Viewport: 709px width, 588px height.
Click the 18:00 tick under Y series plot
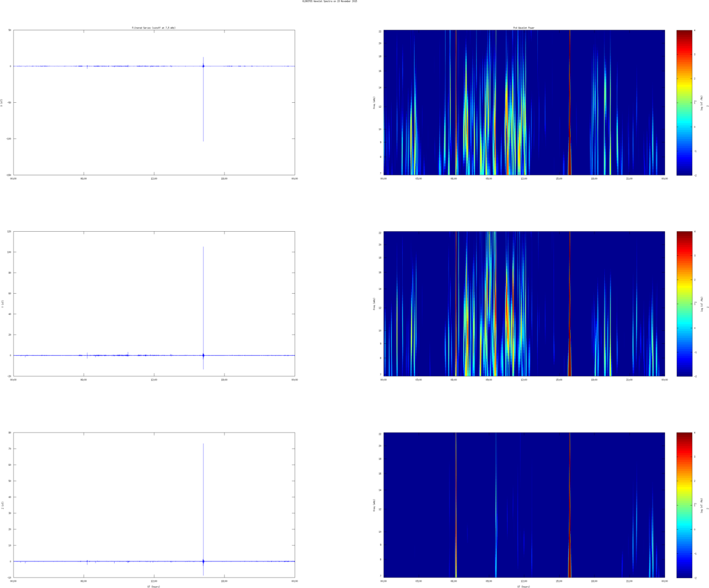[x=224, y=380]
